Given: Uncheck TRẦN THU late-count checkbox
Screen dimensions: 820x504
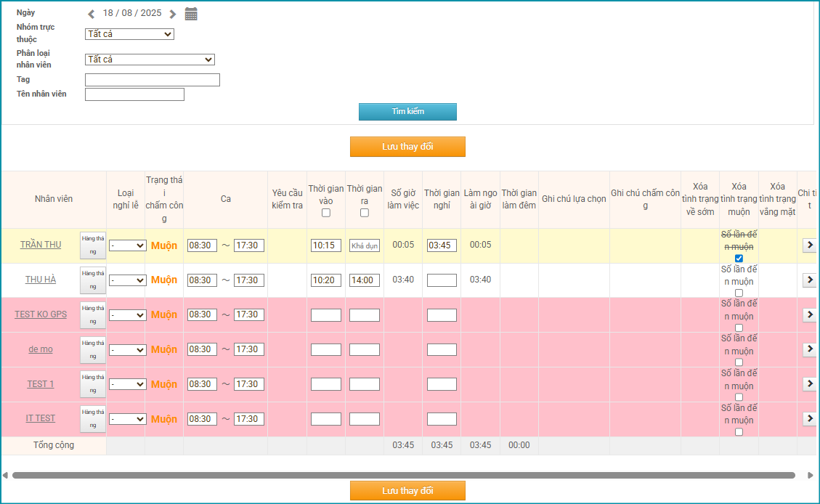Looking at the screenshot, I should tap(739, 259).
